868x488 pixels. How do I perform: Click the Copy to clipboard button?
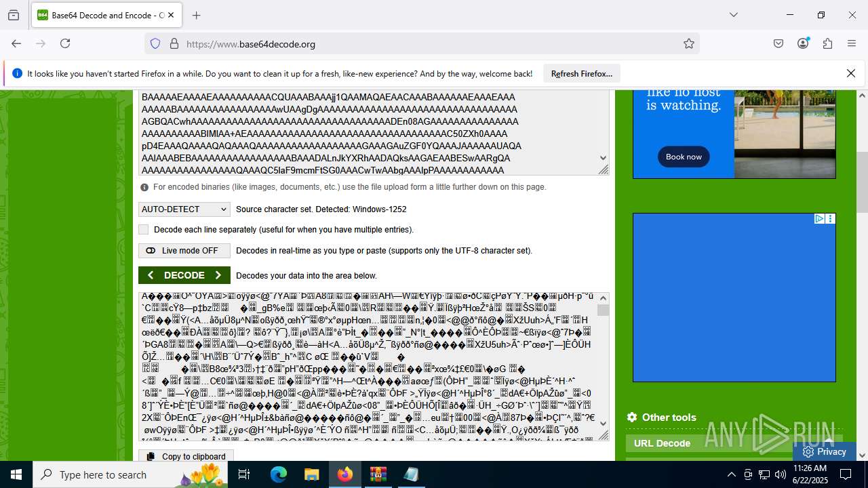(186, 456)
